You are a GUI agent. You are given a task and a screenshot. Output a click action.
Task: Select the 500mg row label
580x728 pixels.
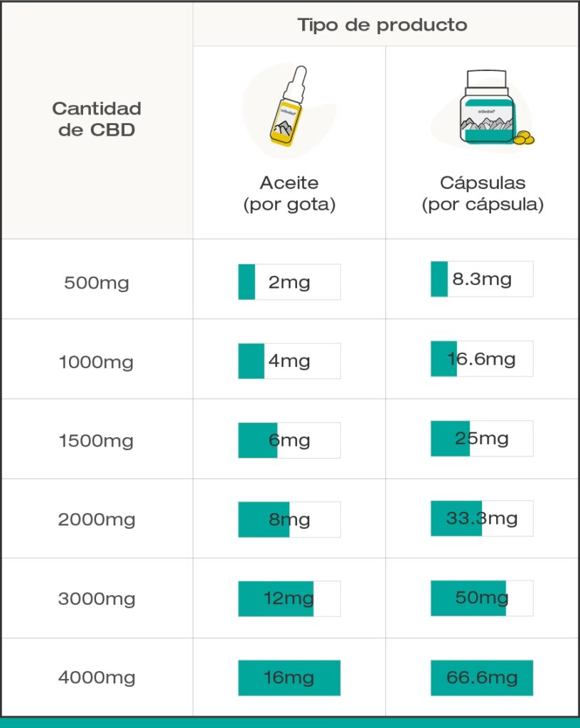(97, 283)
